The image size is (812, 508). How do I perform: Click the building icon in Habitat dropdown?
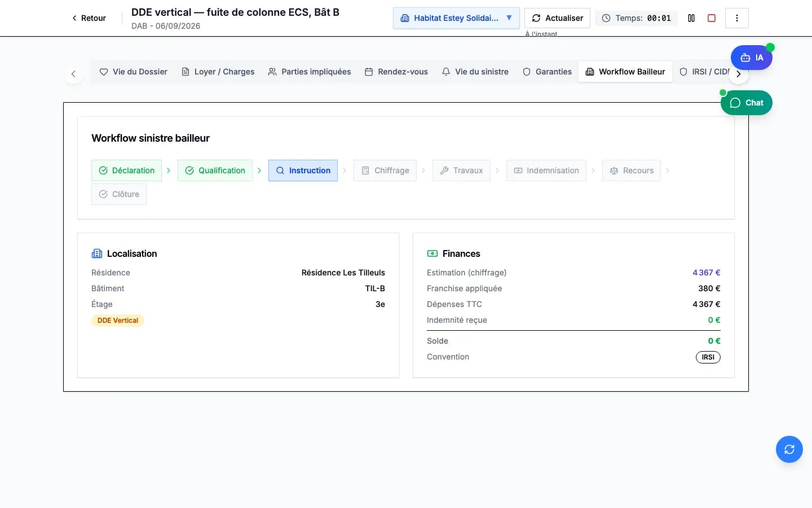(405, 18)
